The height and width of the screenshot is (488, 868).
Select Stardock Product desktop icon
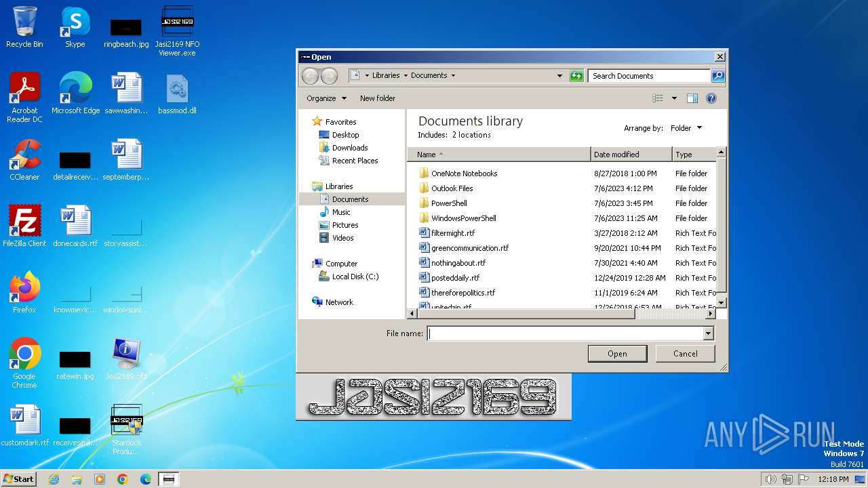click(126, 430)
